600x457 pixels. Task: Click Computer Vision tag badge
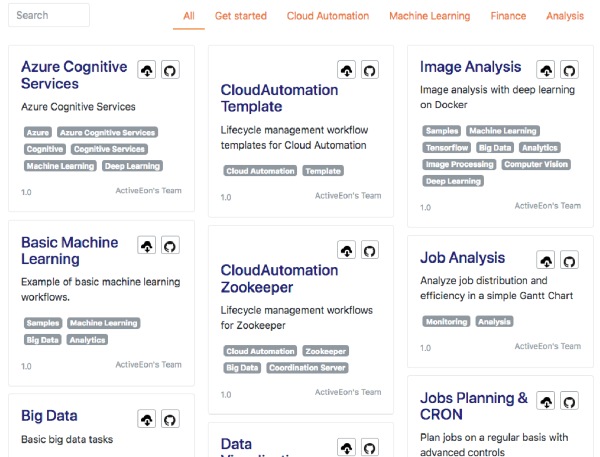click(536, 165)
